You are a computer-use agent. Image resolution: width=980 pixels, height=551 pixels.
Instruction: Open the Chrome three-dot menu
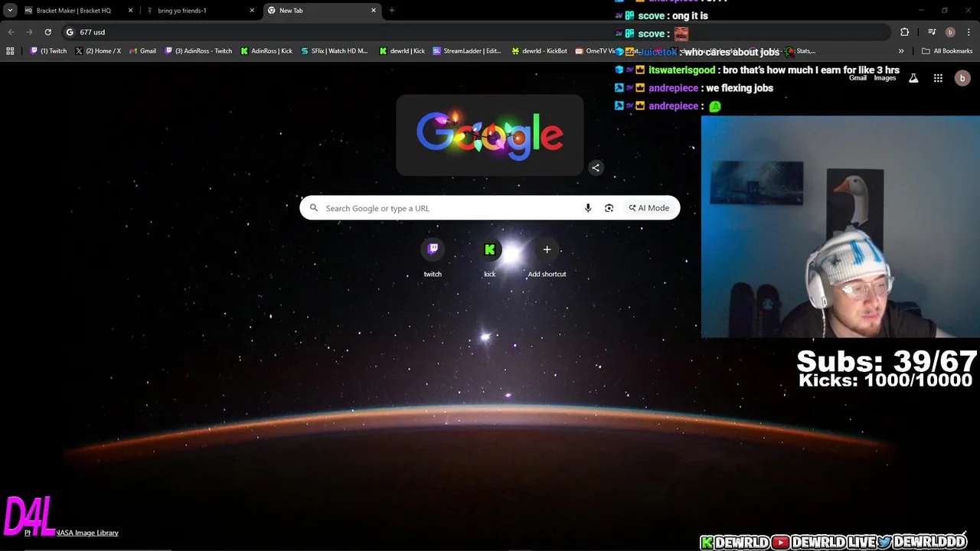969,32
